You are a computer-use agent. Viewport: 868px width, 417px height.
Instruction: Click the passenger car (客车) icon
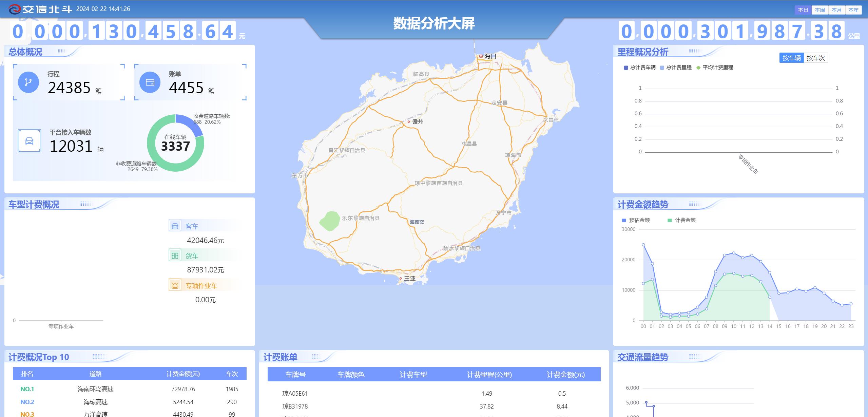175,226
